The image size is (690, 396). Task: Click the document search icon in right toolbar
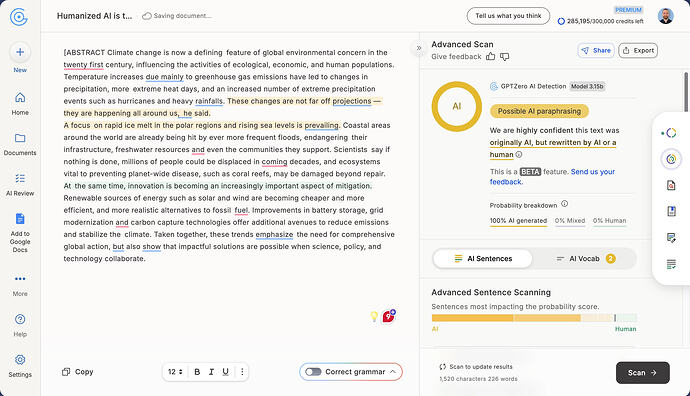[x=671, y=185]
